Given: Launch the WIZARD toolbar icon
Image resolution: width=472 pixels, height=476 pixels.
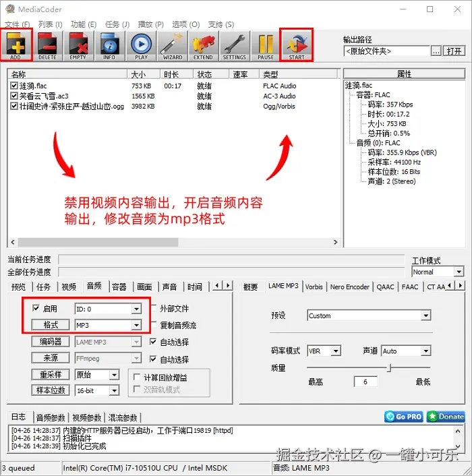Looking at the screenshot, I should coord(173,46).
